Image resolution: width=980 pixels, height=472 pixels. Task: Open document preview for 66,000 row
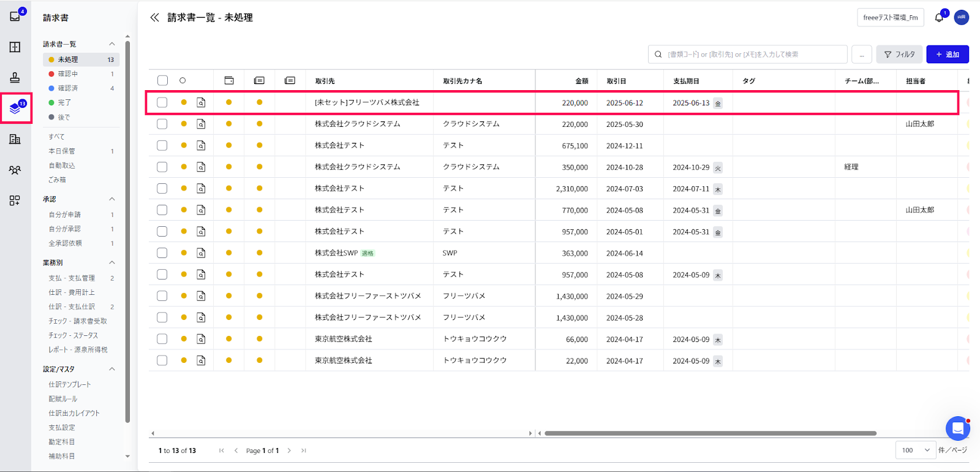tap(201, 338)
